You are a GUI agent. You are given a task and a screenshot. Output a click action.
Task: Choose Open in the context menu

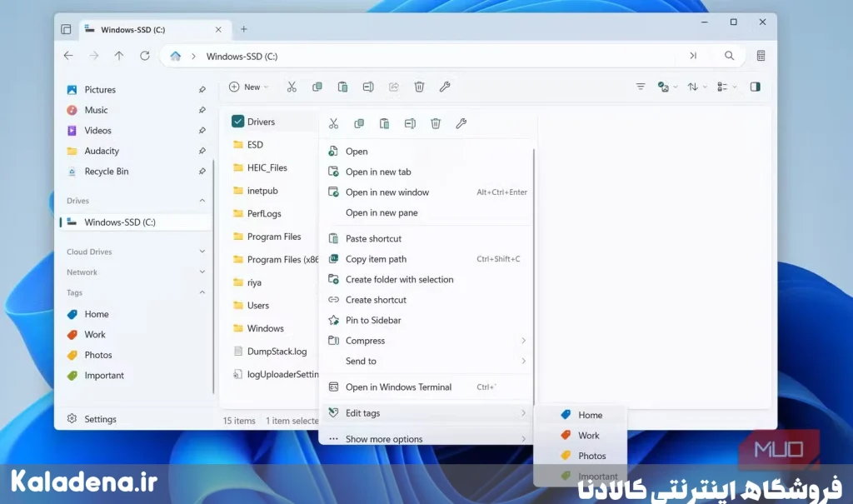pos(426,152)
